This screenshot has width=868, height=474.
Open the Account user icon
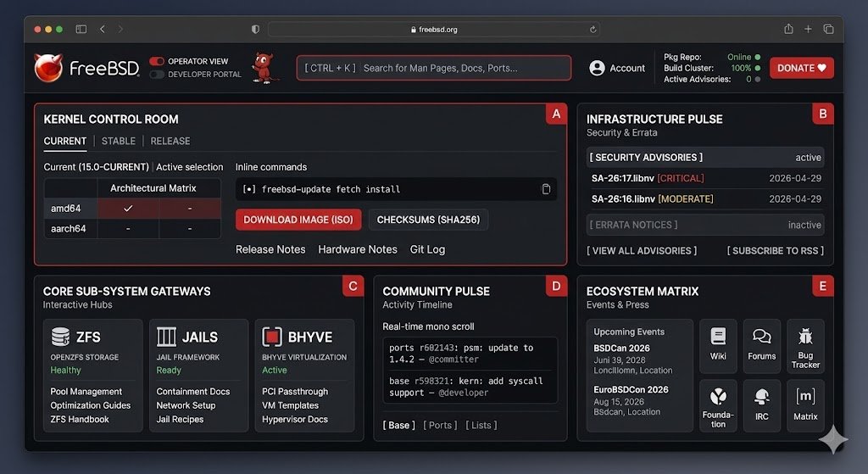(597, 68)
